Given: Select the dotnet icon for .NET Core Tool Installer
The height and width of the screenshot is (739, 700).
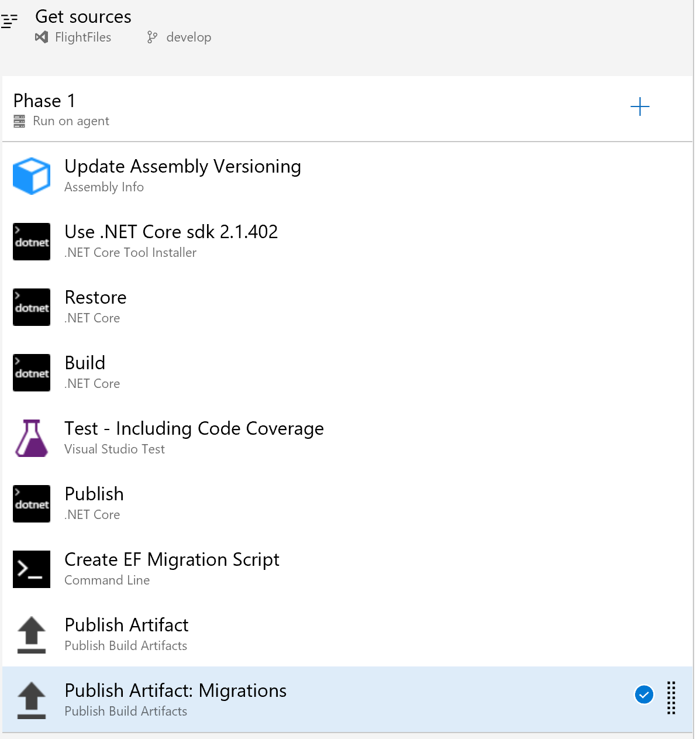Looking at the screenshot, I should [32, 242].
